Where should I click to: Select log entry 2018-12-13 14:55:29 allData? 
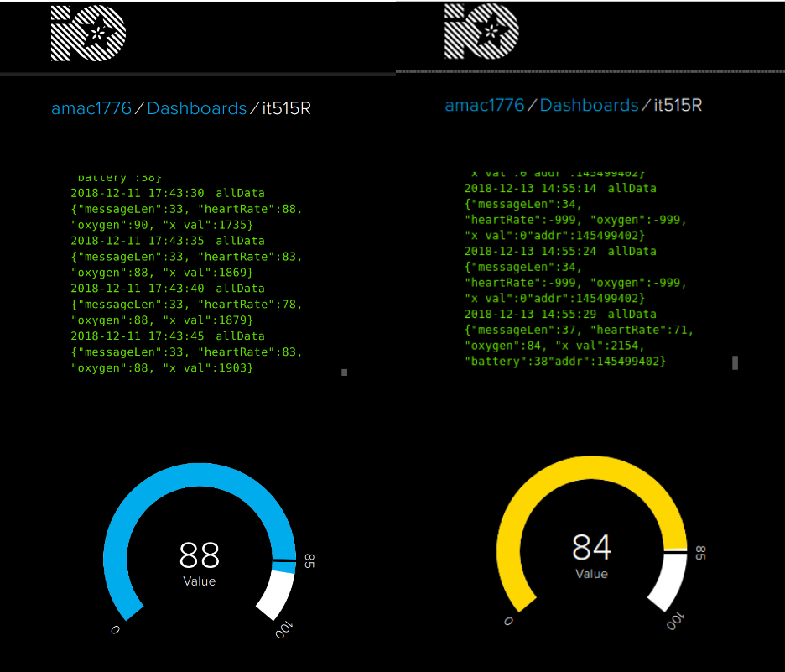click(560, 315)
